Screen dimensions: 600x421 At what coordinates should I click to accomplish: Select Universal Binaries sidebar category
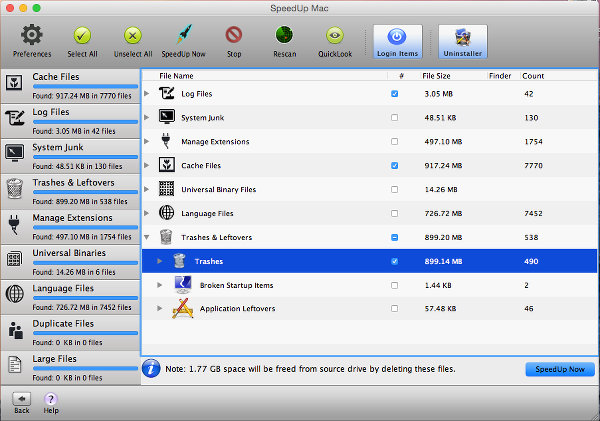[x=70, y=262]
